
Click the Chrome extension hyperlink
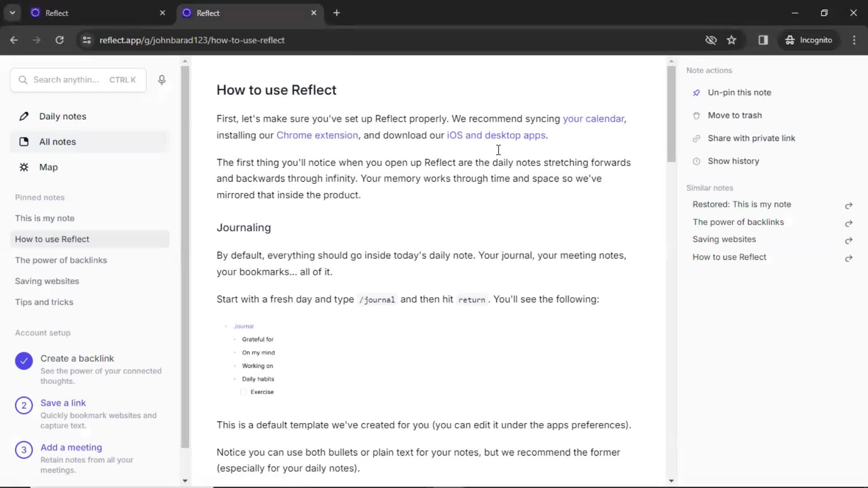316,135
